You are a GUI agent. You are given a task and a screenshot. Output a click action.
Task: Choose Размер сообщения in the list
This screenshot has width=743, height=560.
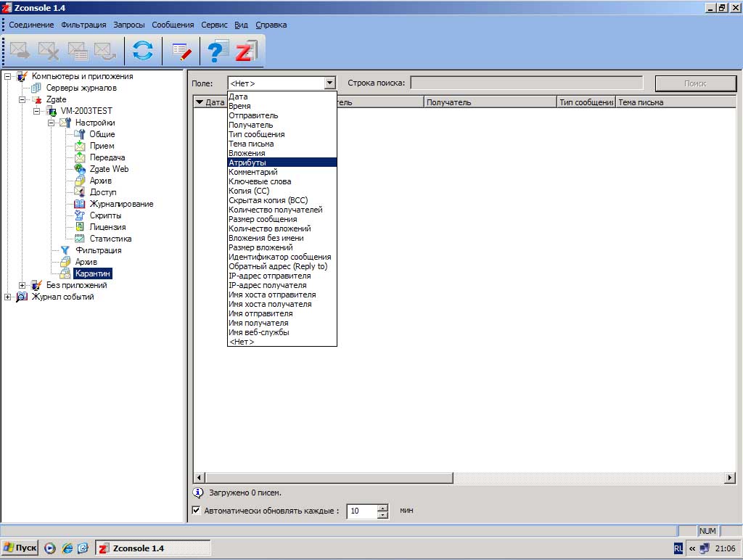[282, 219]
